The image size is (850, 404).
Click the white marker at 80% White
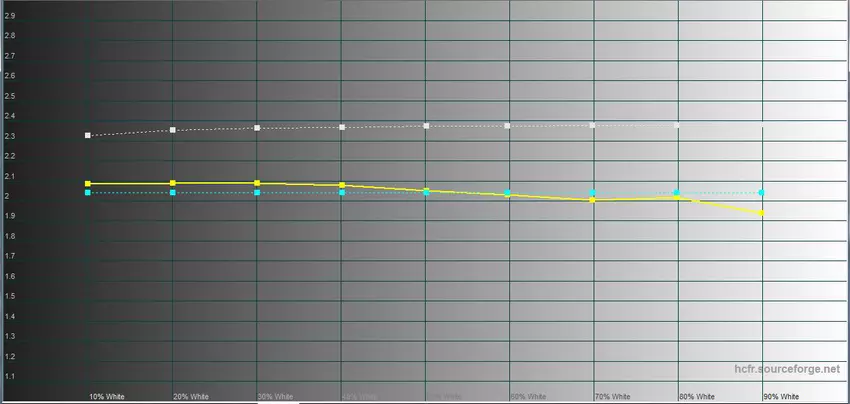[677, 125]
